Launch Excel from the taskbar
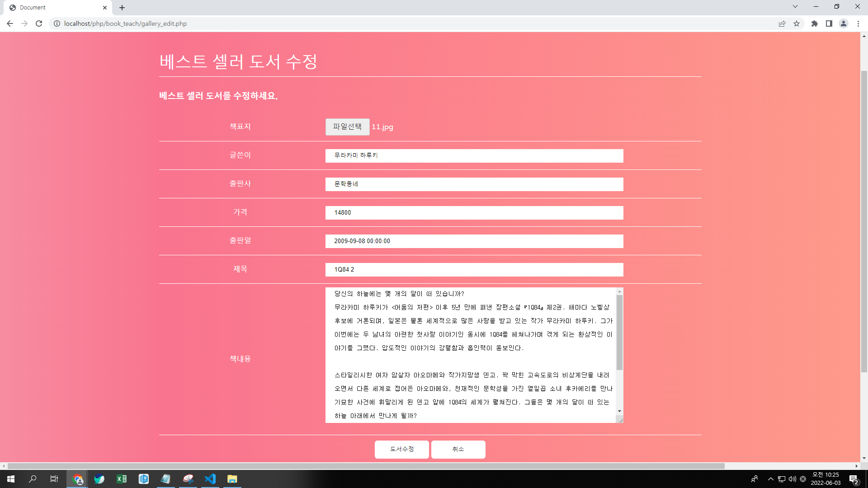Viewport: 868px width, 488px height. [x=122, y=479]
